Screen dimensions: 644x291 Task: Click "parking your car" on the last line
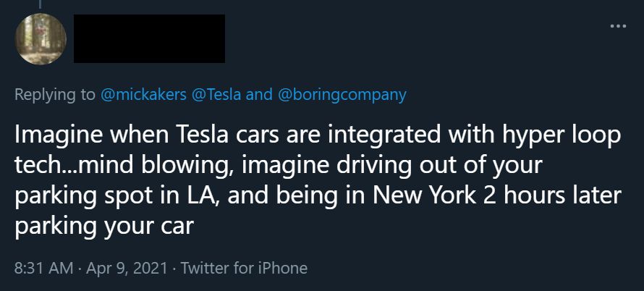click(x=104, y=227)
